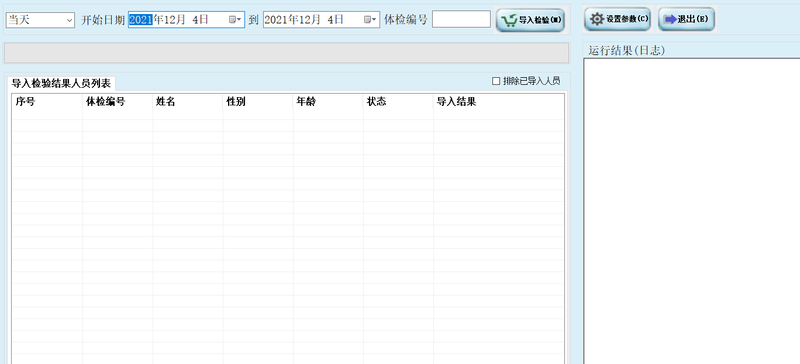Sort by the 体检编号 column header
This screenshot has height=364, width=800.
point(117,102)
